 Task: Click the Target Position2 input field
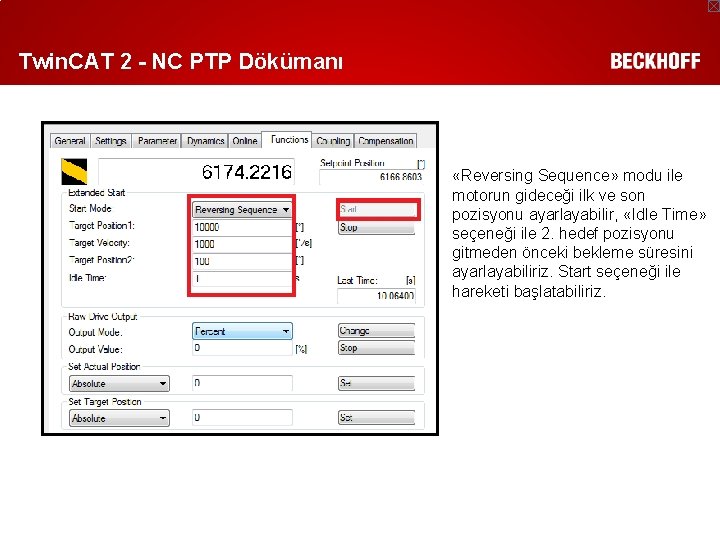pyautogui.click(x=242, y=261)
